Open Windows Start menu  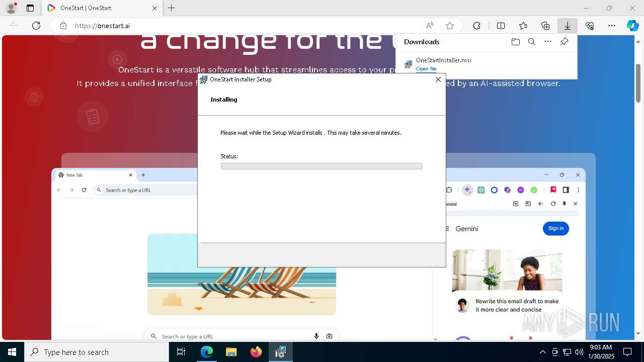tap(12, 352)
